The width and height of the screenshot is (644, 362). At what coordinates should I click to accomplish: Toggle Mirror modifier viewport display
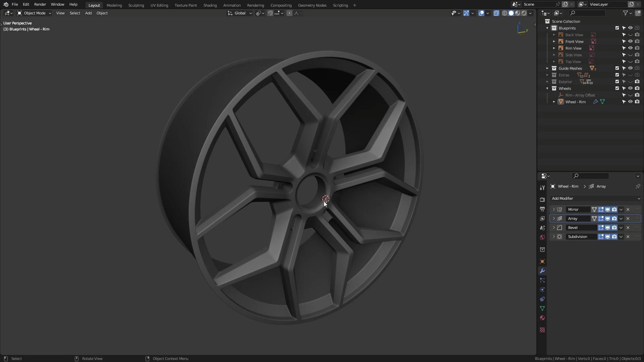[607, 209]
